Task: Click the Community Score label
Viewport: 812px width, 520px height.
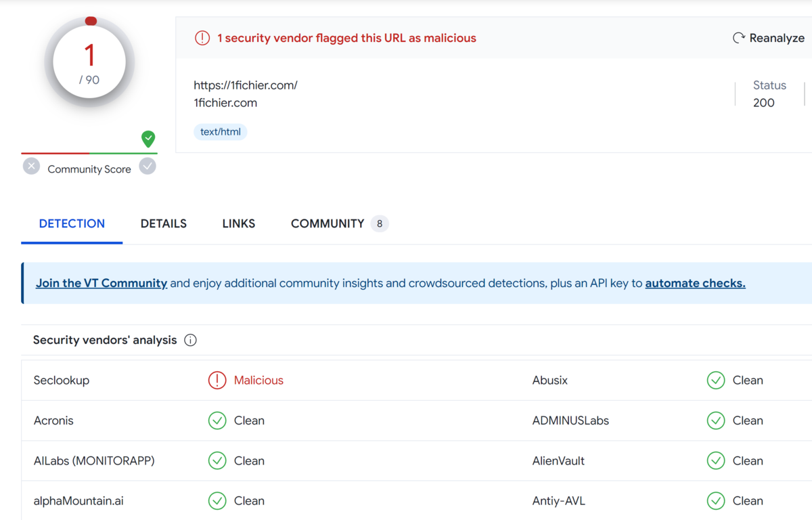Action: 89,169
